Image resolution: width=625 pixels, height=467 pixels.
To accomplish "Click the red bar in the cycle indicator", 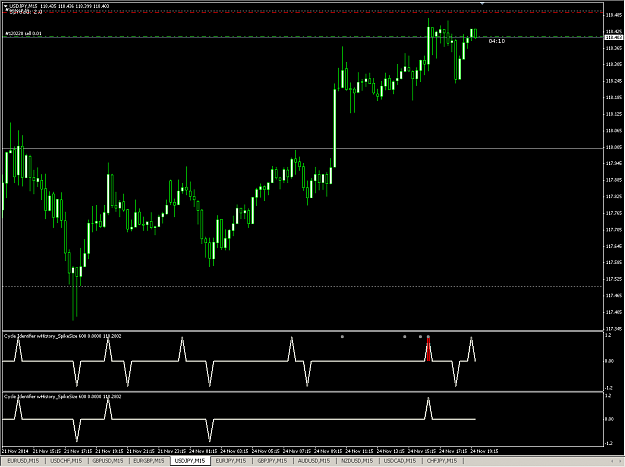I will coord(428,349).
